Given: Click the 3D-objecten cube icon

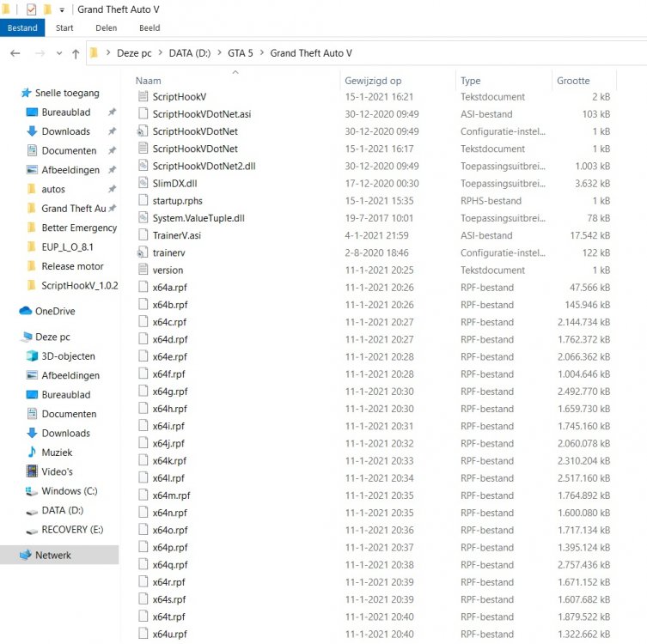Looking at the screenshot, I should coord(32,355).
